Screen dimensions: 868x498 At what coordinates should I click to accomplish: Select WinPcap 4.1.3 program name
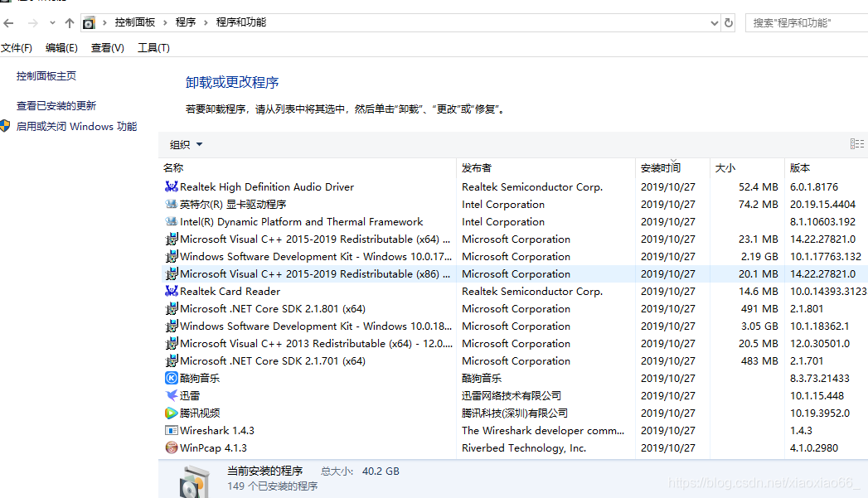coord(213,447)
